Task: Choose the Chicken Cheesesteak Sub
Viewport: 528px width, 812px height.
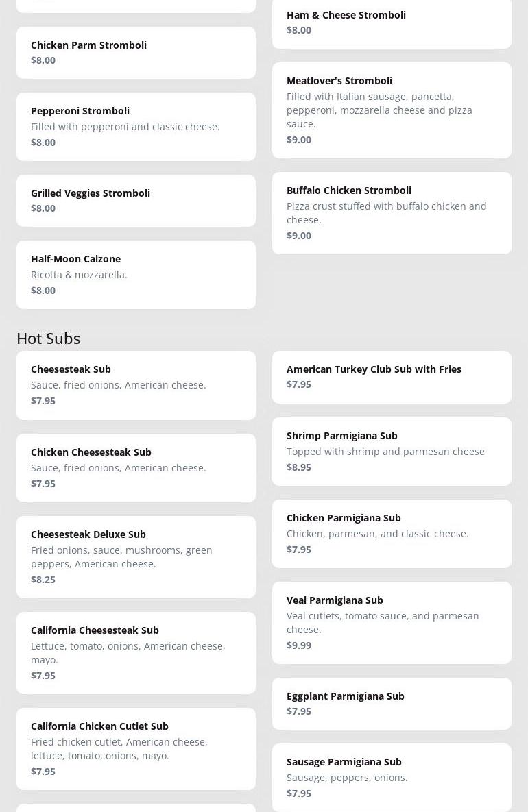Action: click(x=136, y=467)
